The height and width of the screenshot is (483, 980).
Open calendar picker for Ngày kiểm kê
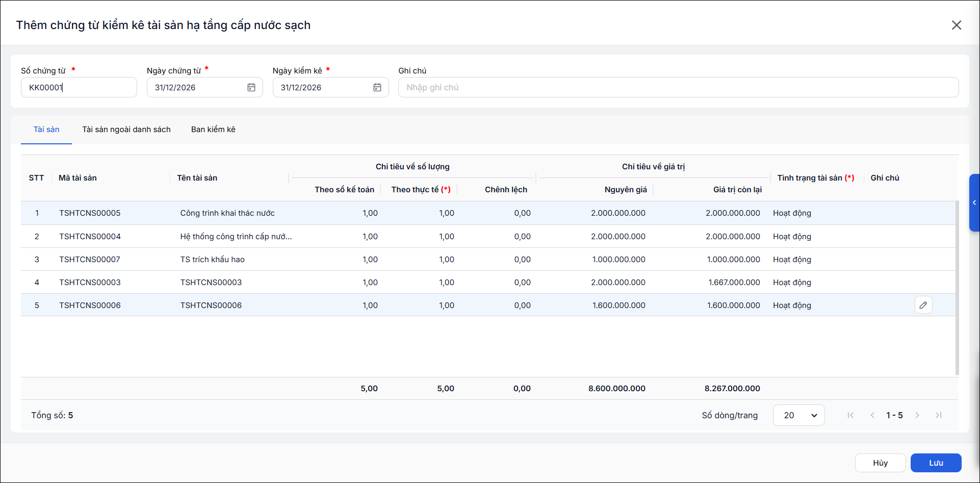[377, 87]
